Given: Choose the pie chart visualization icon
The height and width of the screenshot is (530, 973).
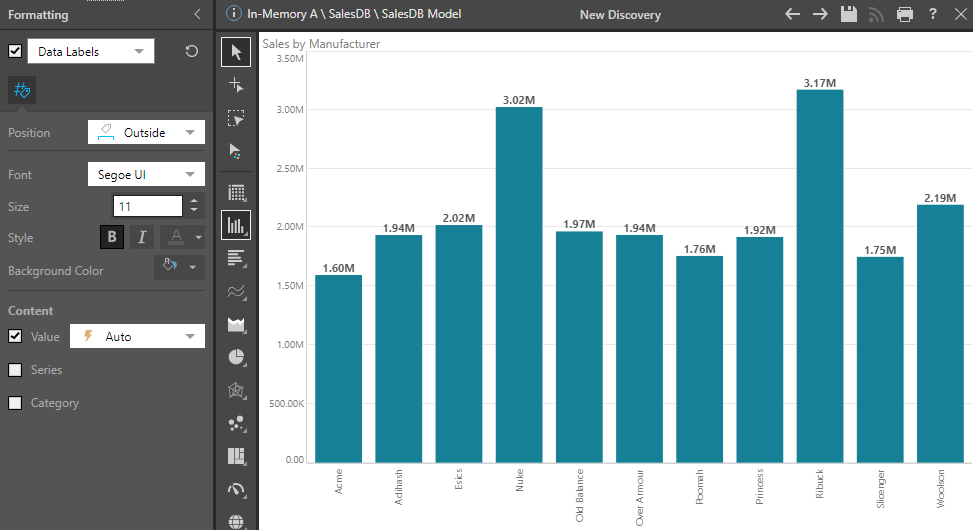Looking at the screenshot, I should tap(236, 357).
